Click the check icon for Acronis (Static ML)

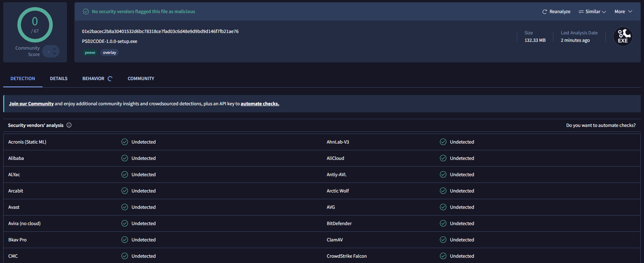tap(125, 142)
